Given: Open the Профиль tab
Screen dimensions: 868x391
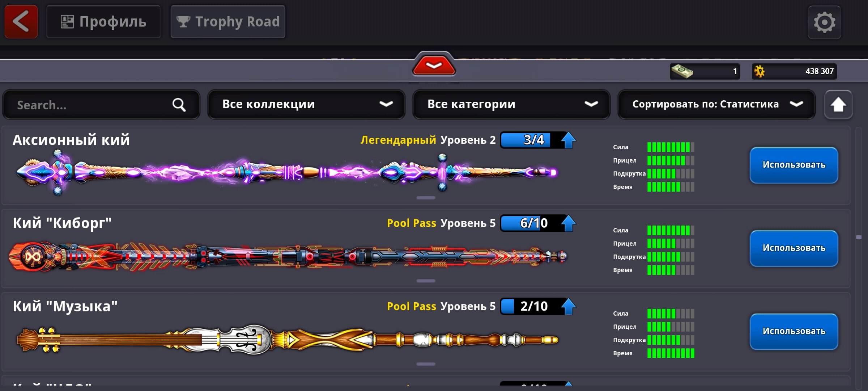Looking at the screenshot, I should point(103,21).
